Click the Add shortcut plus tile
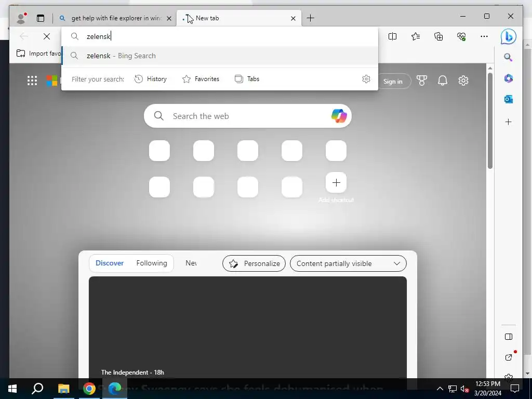The image size is (532, 399). 336,182
